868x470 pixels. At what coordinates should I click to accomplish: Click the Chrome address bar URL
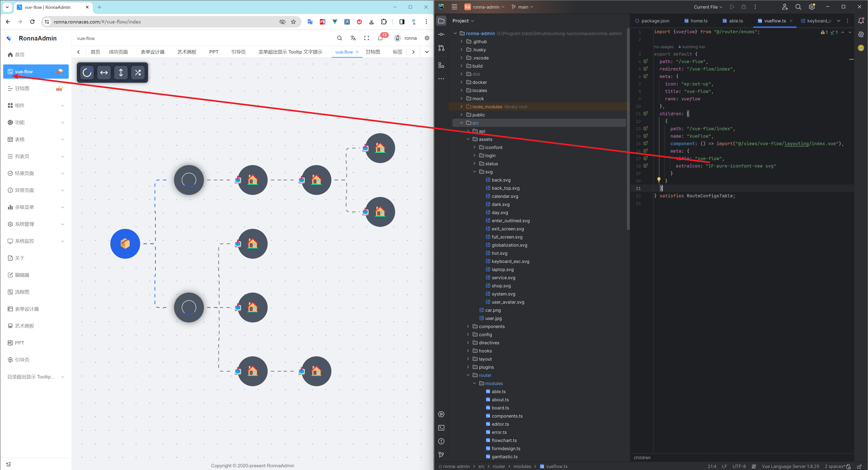pos(97,21)
